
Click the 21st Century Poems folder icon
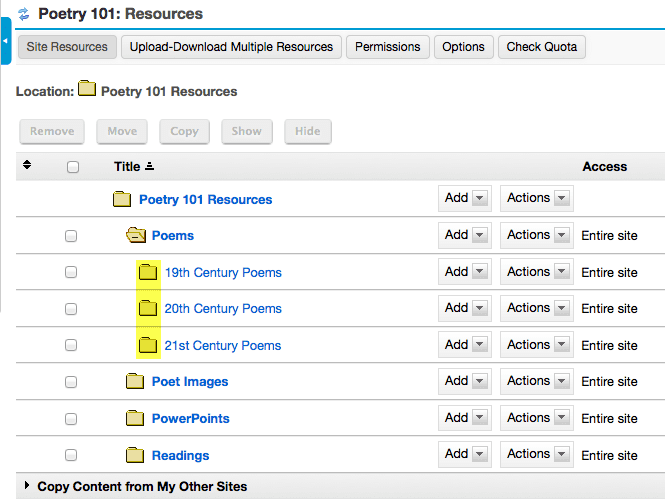(148, 345)
